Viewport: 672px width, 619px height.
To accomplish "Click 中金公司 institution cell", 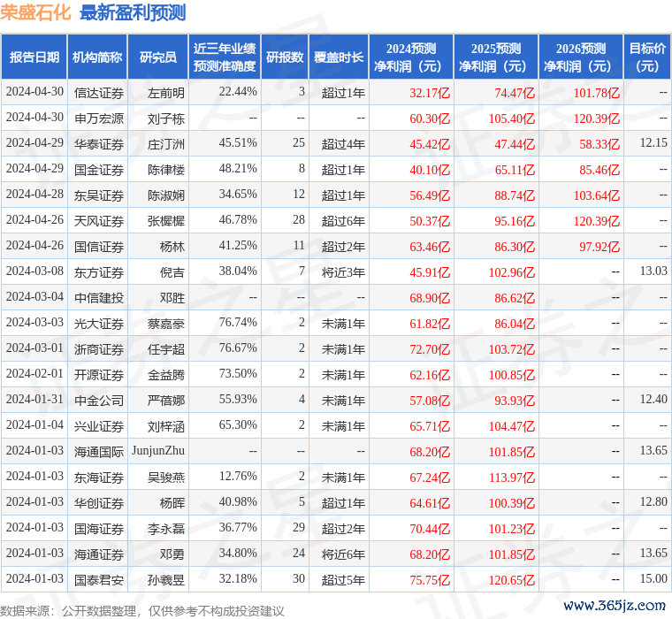I will (x=99, y=401).
